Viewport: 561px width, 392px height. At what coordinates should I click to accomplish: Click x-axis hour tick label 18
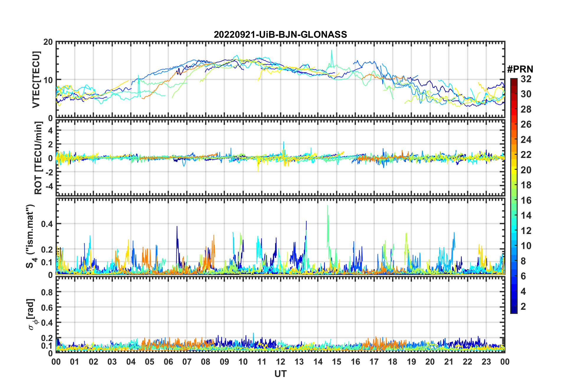click(393, 362)
